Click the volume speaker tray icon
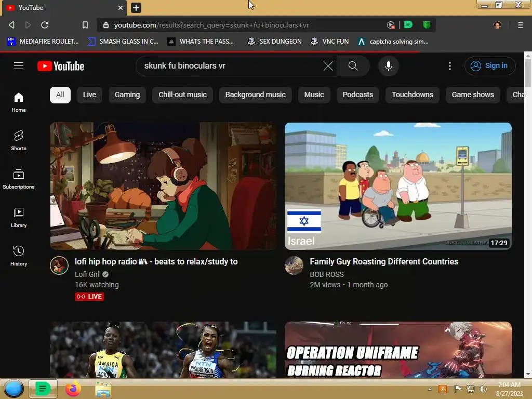 click(483, 389)
